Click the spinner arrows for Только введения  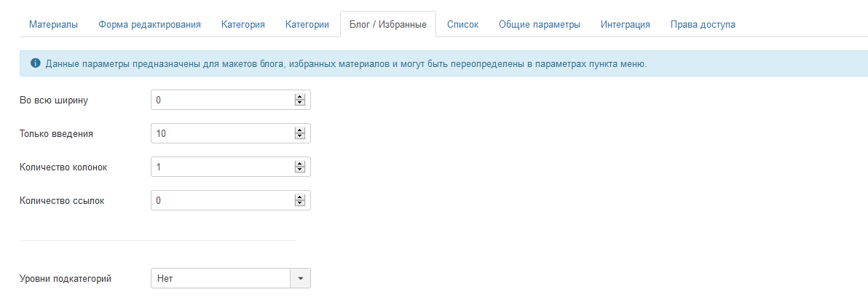pyautogui.click(x=299, y=133)
